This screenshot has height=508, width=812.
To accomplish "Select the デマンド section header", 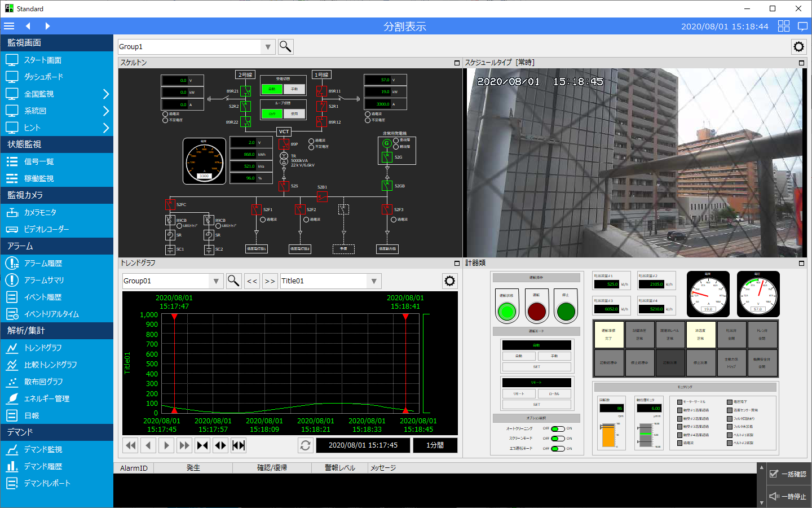I will pos(56,432).
